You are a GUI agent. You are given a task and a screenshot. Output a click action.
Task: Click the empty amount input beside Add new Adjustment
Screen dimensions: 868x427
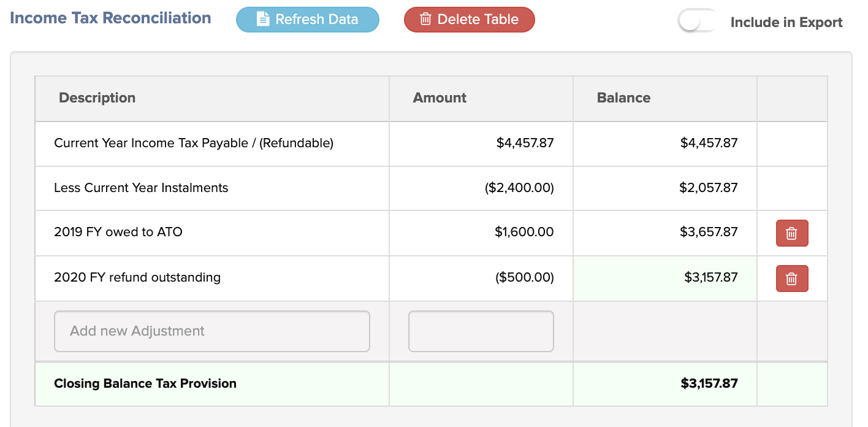(x=481, y=331)
